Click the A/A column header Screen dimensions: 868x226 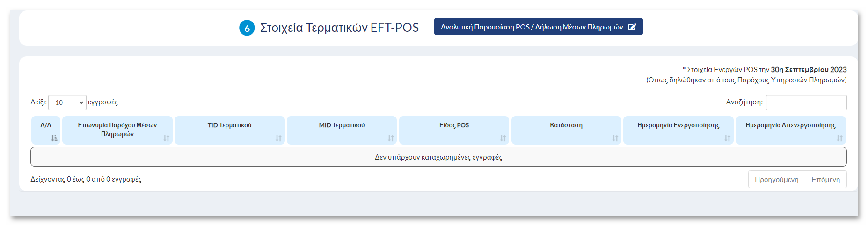coord(46,130)
